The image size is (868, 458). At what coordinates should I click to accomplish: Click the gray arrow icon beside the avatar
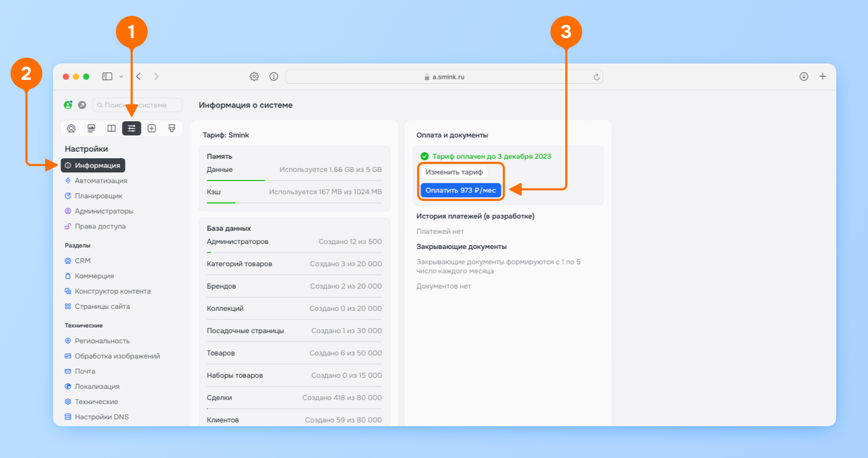[x=82, y=105]
